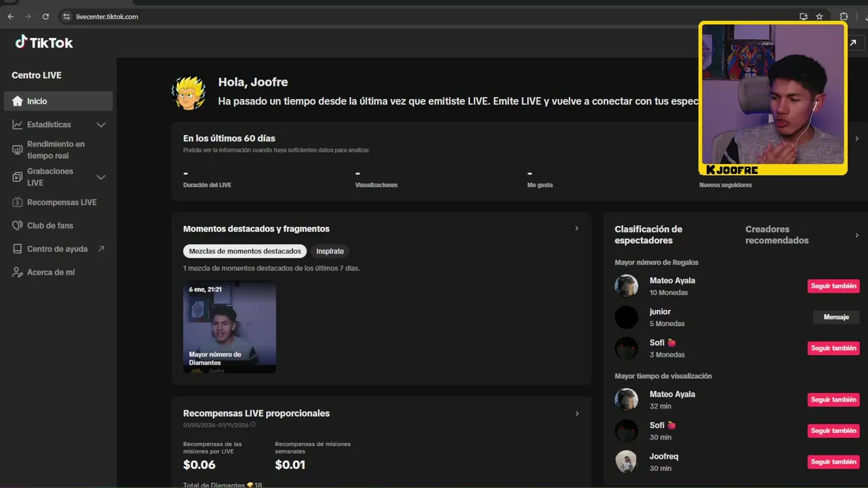The image size is (868, 488).
Task: Bookmark this page with star icon
Action: point(819,16)
